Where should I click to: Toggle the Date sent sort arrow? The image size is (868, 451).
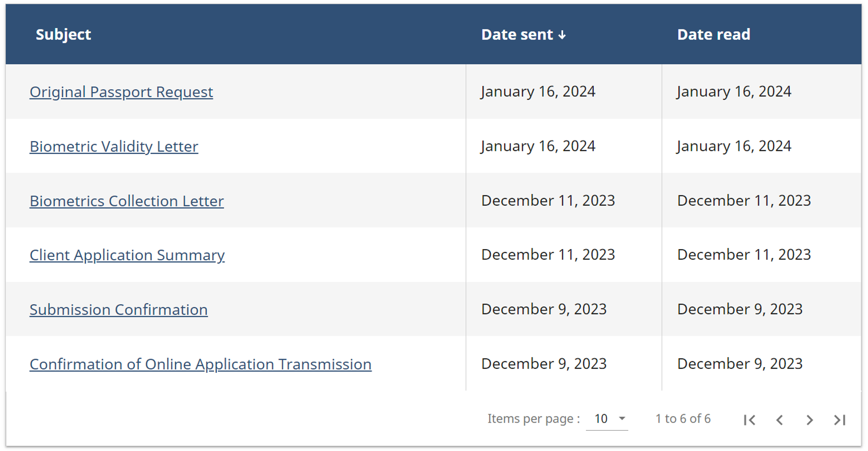tap(562, 35)
